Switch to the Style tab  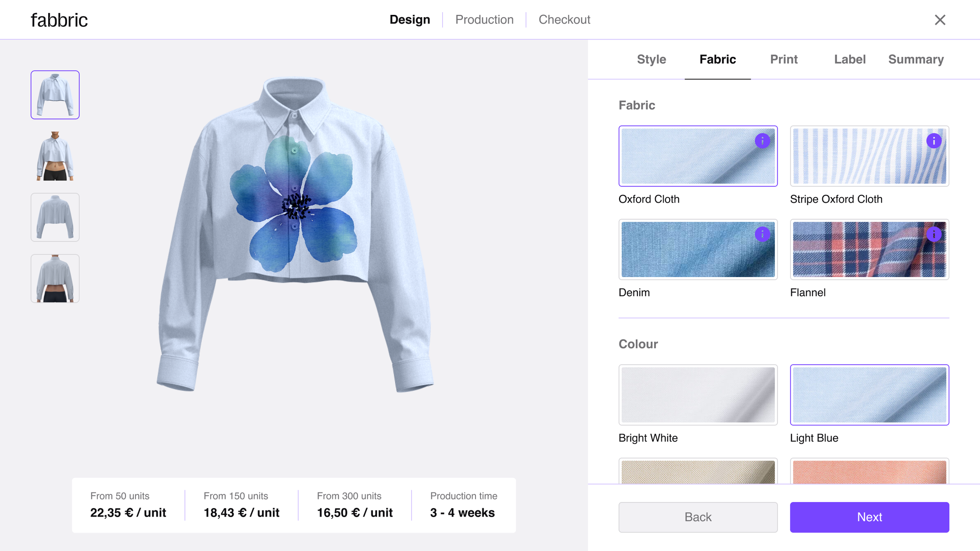pos(651,60)
